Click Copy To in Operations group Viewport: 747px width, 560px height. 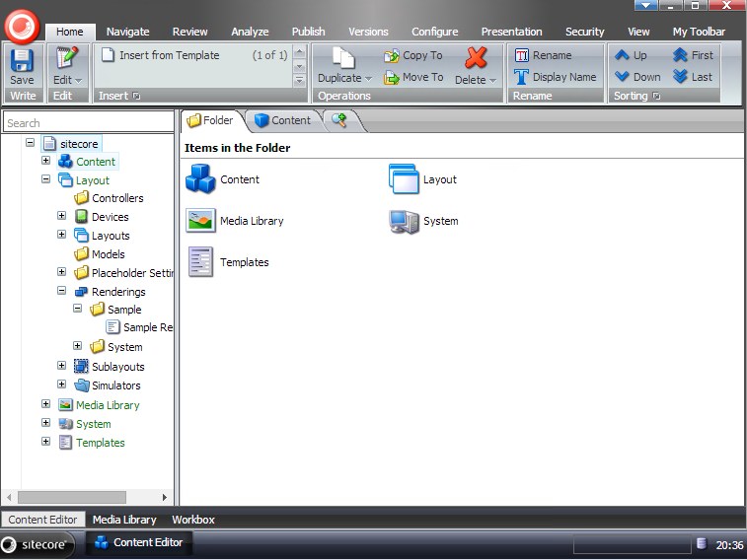412,56
